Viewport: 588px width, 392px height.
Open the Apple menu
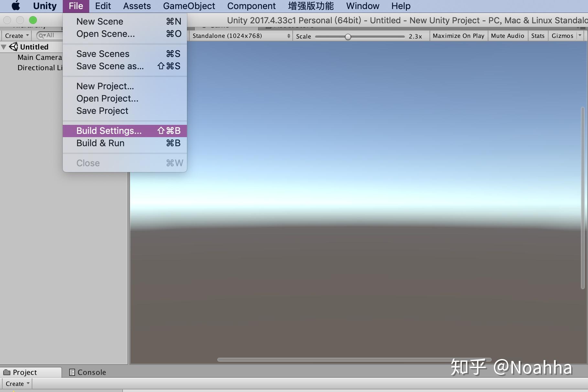click(16, 6)
